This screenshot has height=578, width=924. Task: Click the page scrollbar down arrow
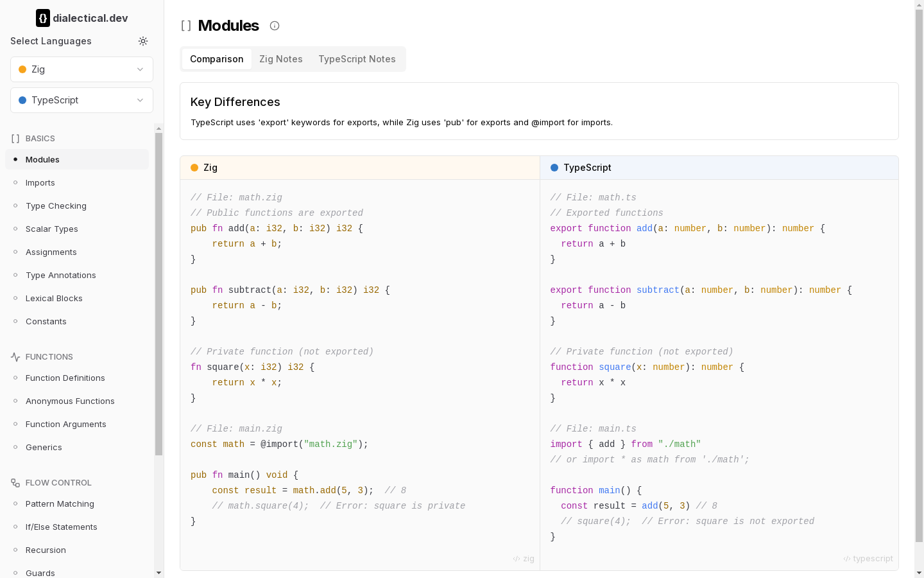click(919, 572)
